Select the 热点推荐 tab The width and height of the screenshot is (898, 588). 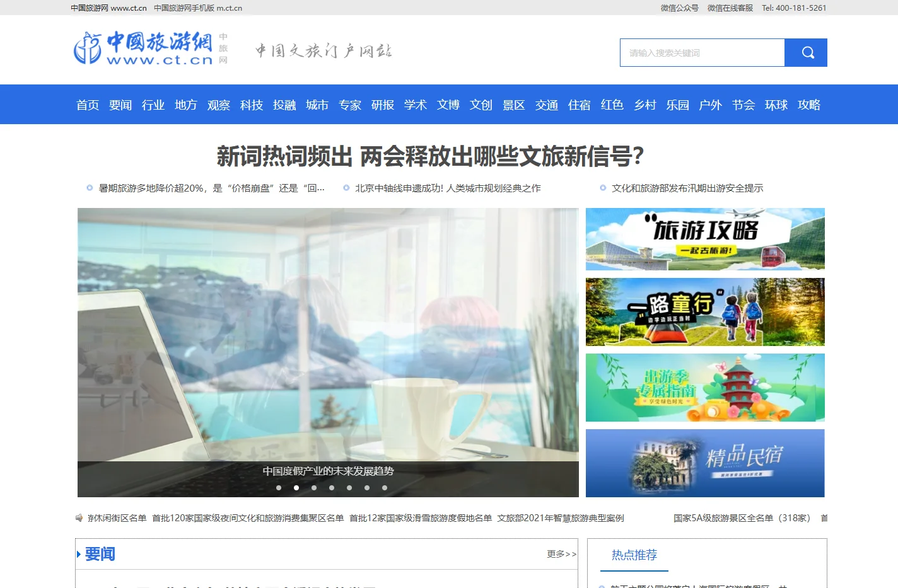634,555
